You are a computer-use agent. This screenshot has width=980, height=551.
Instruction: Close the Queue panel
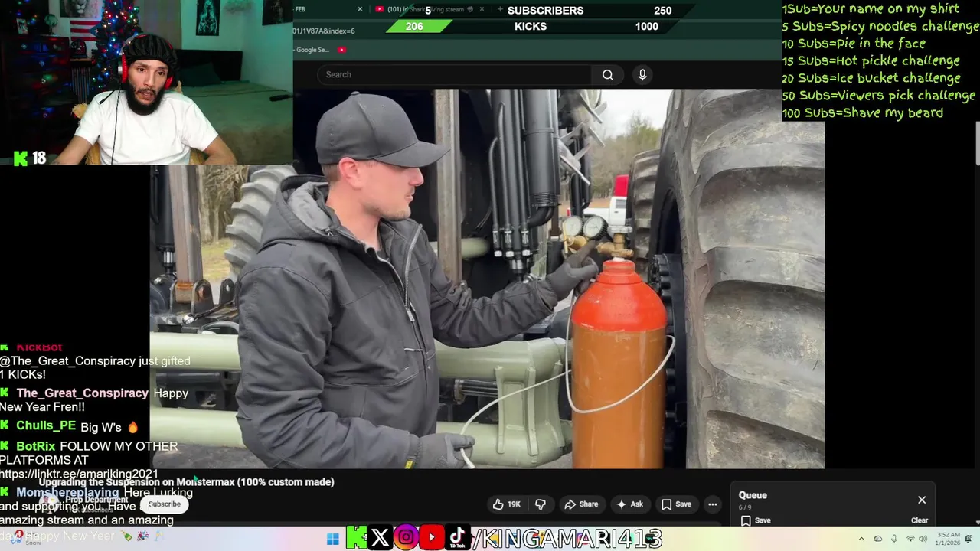coord(922,500)
